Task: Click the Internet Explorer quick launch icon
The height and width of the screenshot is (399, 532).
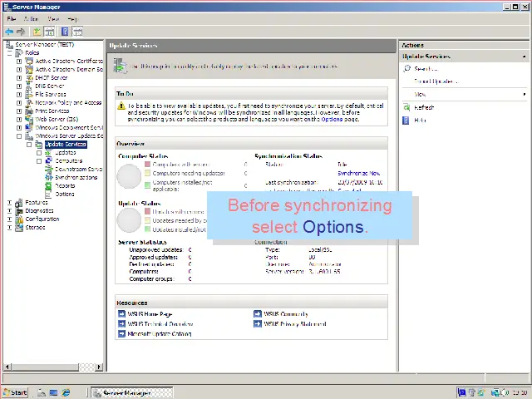Action: click(66, 392)
